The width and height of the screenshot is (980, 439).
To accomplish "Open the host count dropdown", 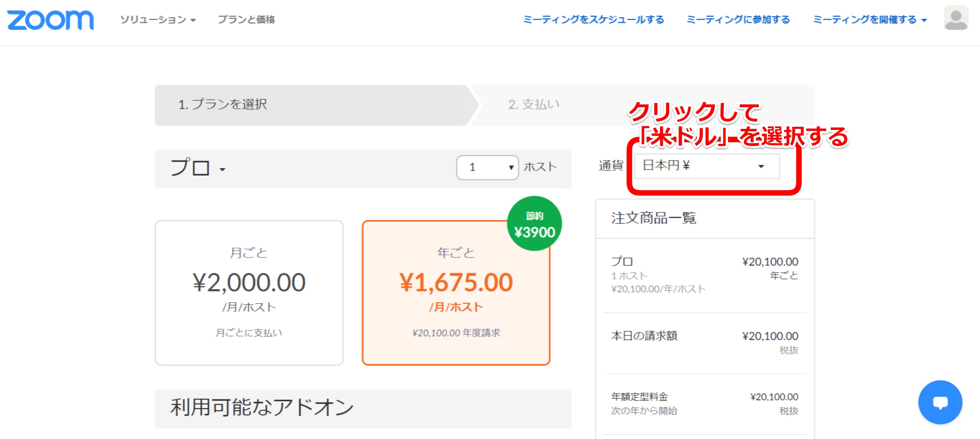I will pyautogui.click(x=487, y=167).
